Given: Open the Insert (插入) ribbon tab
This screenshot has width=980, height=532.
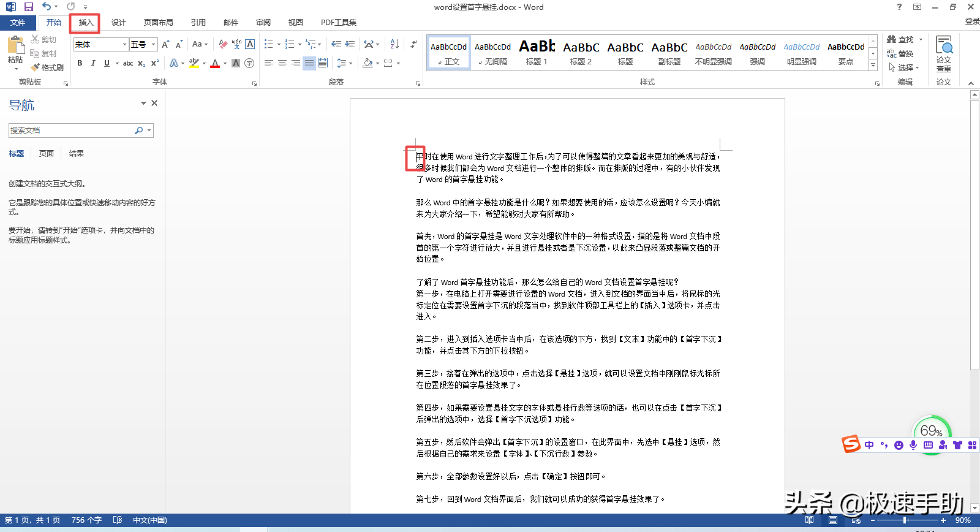Looking at the screenshot, I should click(x=85, y=23).
